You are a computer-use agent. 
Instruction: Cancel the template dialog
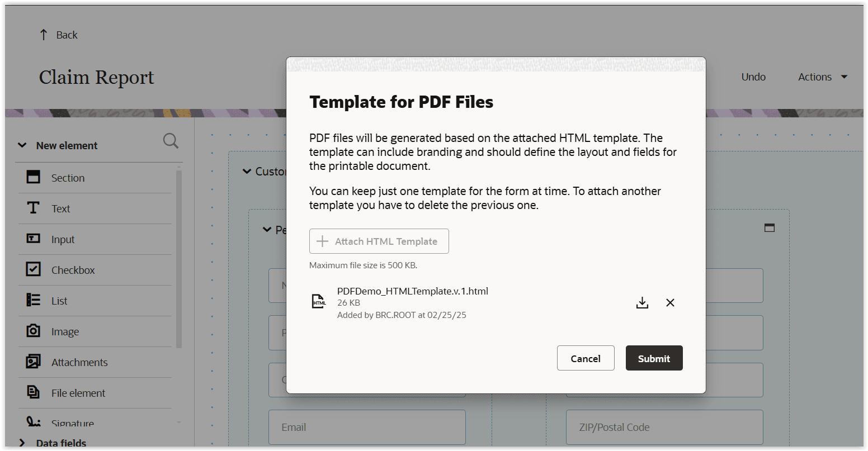[x=586, y=358]
